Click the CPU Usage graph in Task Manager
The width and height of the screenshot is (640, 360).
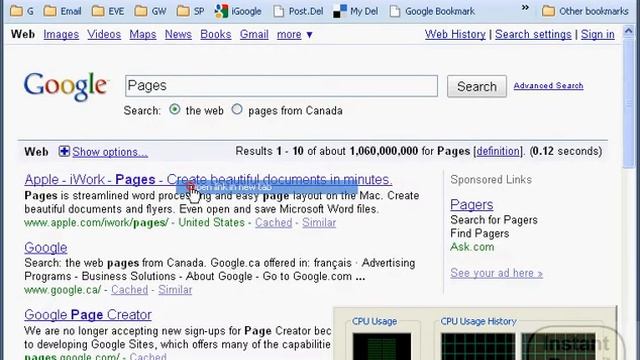tap(382, 347)
